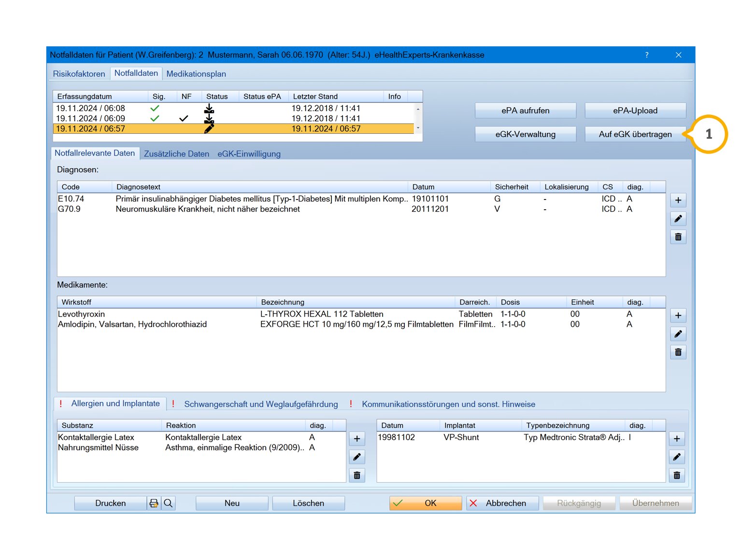Click signature checkmark of 06:08 record
This screenshot has width=742, height=560.
pyautogui.click(x=155, y=108)
